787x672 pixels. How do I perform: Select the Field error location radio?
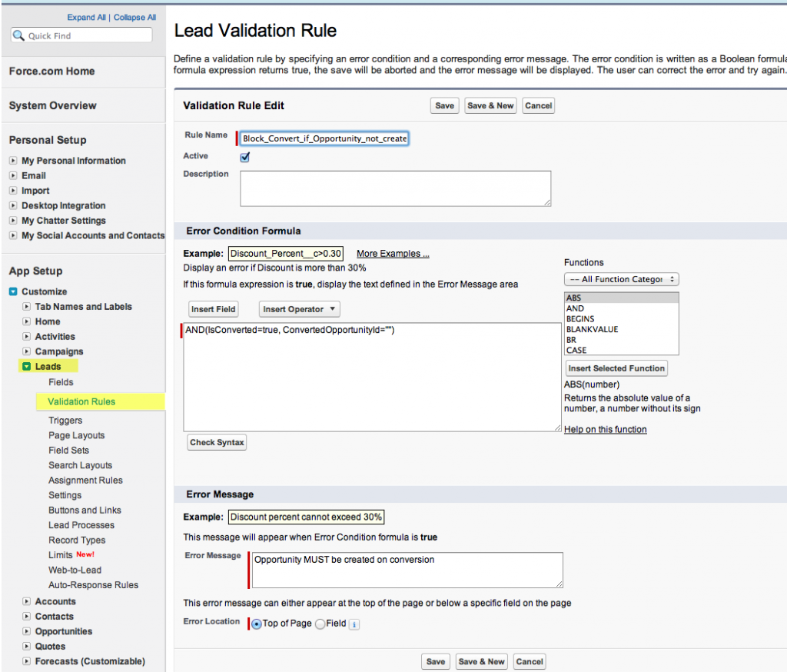click(320, 624)
